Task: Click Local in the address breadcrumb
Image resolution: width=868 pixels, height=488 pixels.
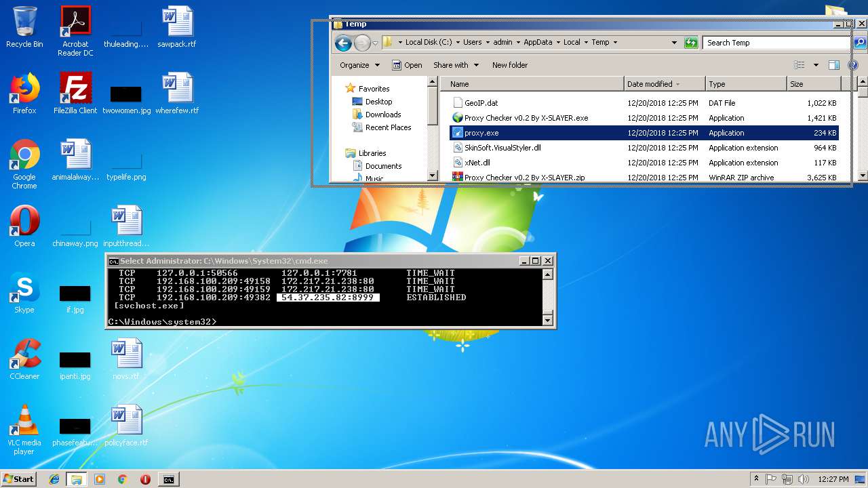Action: pos(572,42)
